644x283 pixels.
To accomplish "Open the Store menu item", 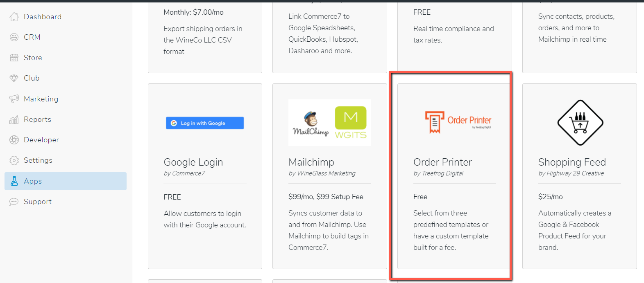I will pos(33,58).
